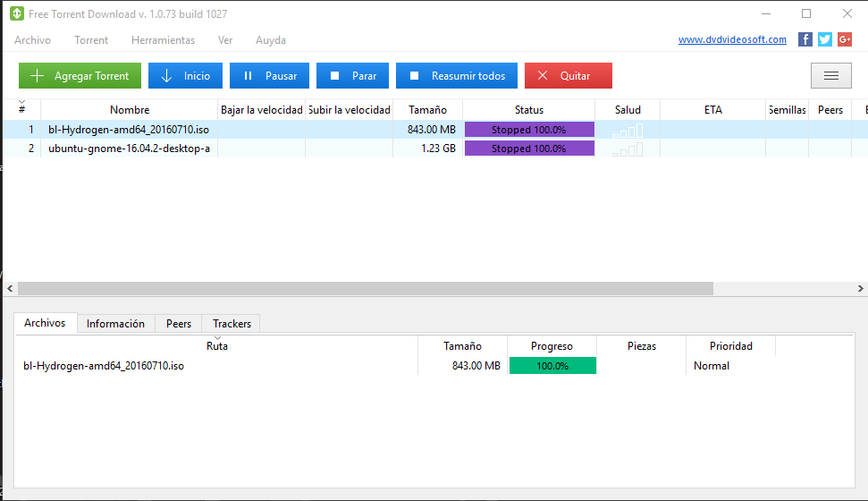Sort by the Semillas column header
Viewport: 868px width, 501px height.
point(788,110)
